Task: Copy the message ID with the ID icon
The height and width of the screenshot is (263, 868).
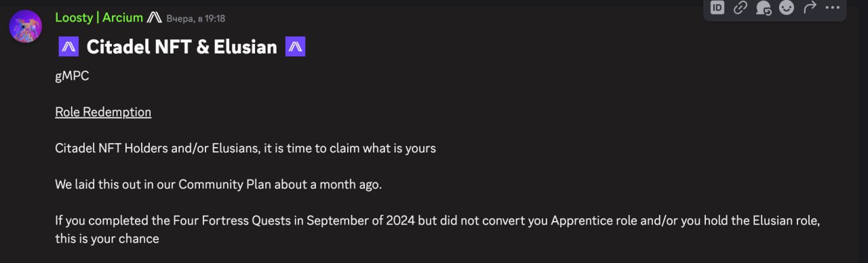Action: click(717, 8)
